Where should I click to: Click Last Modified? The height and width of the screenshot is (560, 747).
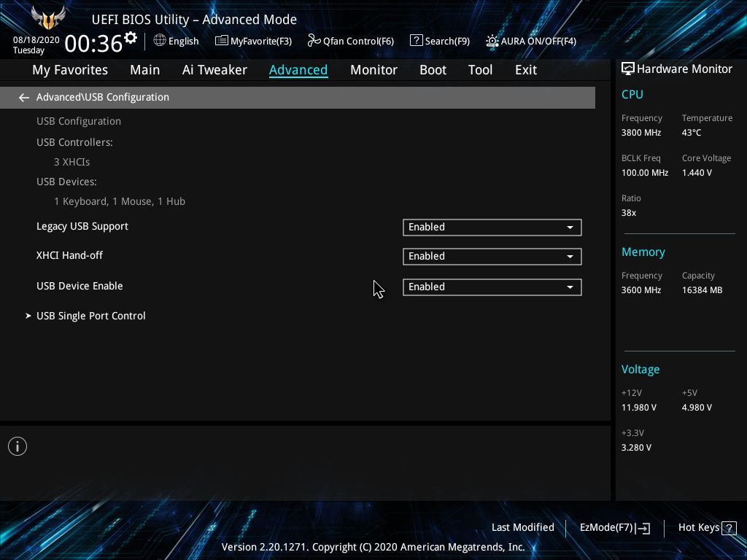point(522,527)
